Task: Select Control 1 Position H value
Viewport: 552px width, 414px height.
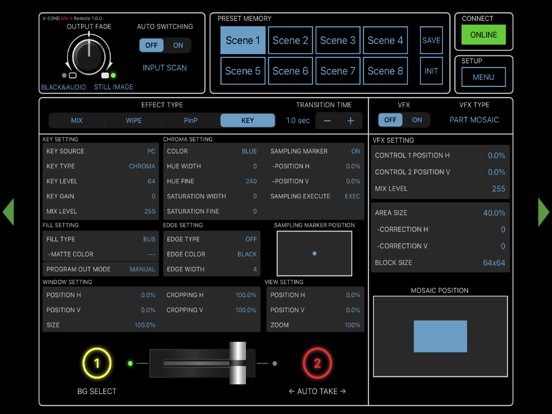Action: 496,155
